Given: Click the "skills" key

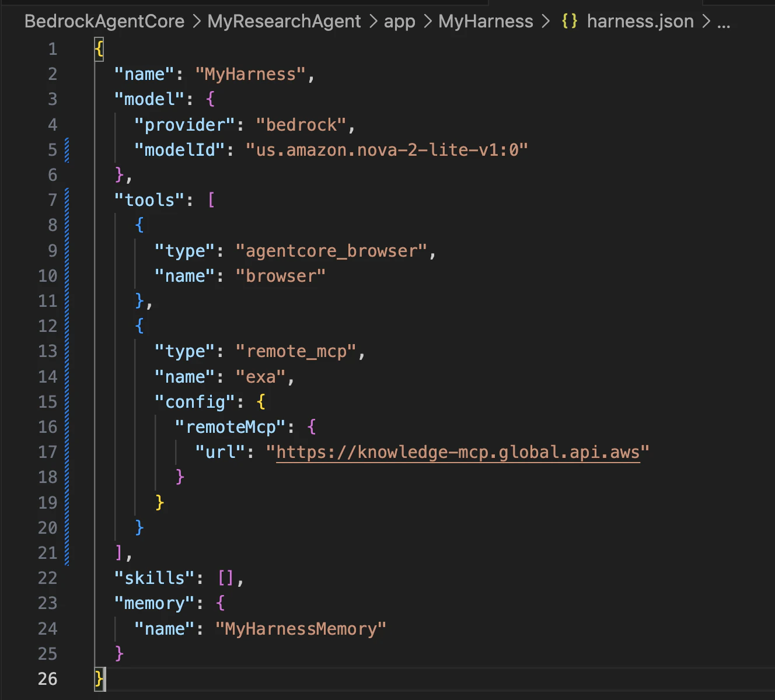Looking at the screenshot, I should [155, 578].
